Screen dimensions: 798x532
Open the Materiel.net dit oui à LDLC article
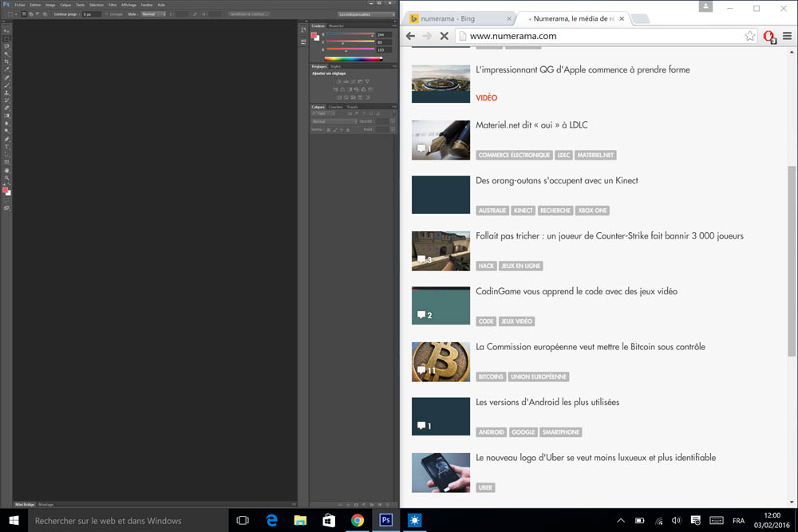[531, 125]
